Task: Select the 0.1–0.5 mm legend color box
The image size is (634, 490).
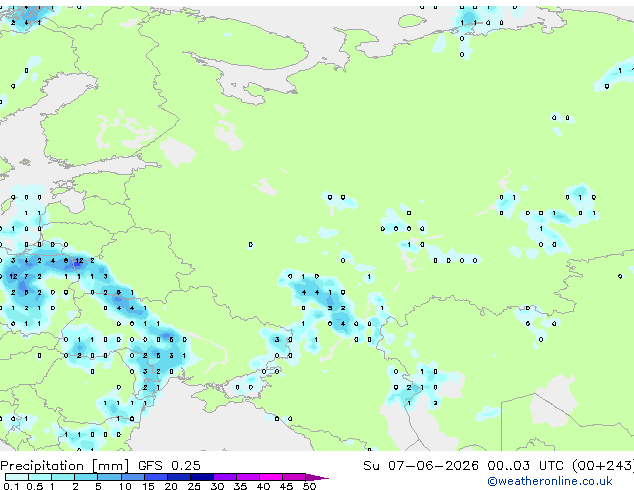Action: pos(17,477)
